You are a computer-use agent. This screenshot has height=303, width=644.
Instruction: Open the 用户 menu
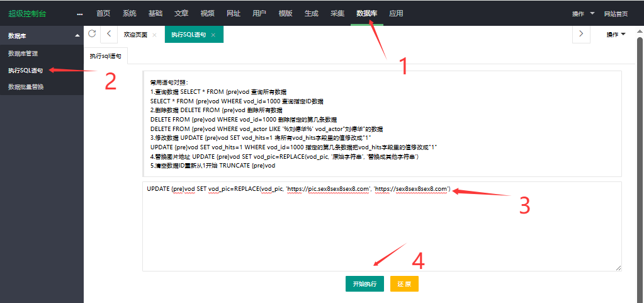[x=259, y=13]
